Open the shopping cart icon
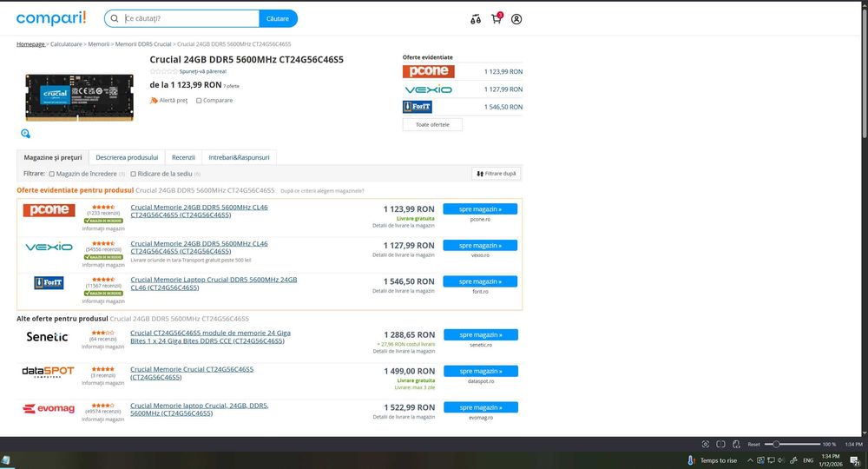 [x=496, y=19]
